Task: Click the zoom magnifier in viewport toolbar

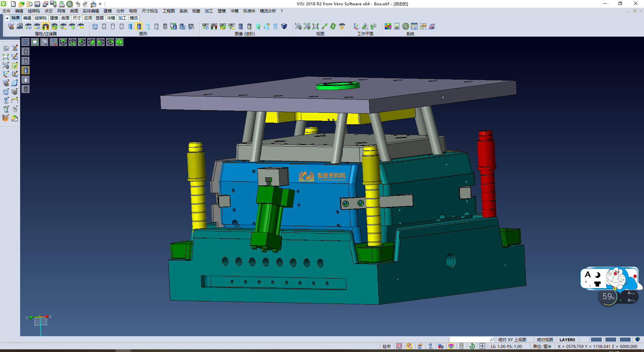Action: pyautogui.click(x=44, y=42)
